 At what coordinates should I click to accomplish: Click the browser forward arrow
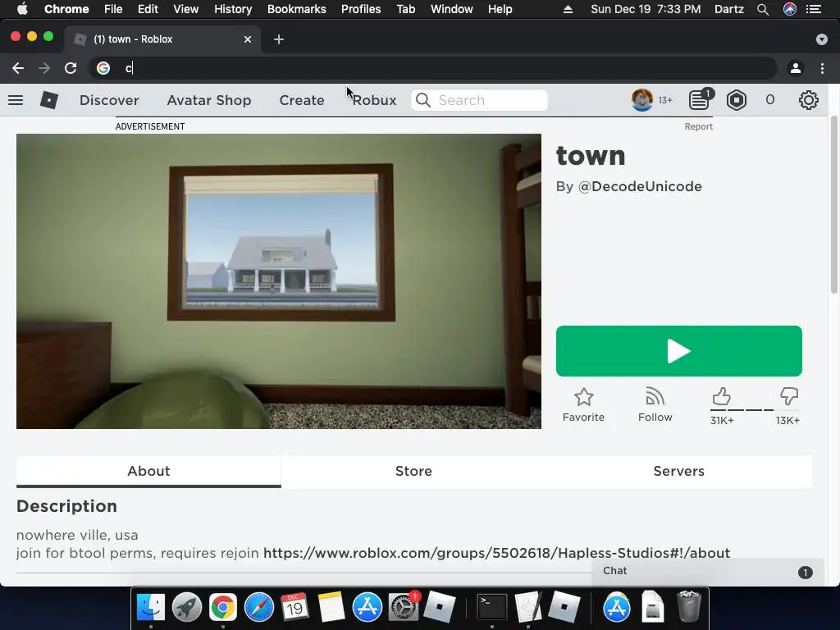point(44,68)
